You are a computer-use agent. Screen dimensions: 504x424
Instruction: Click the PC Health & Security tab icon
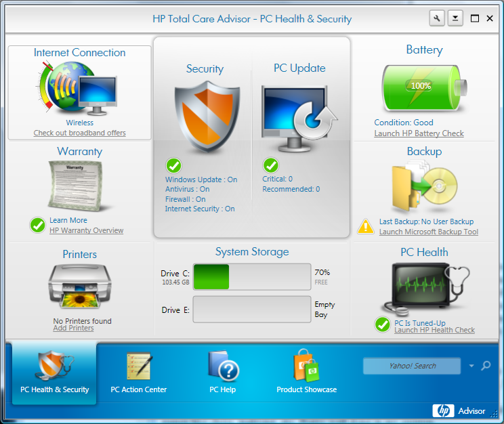point(55,365)
